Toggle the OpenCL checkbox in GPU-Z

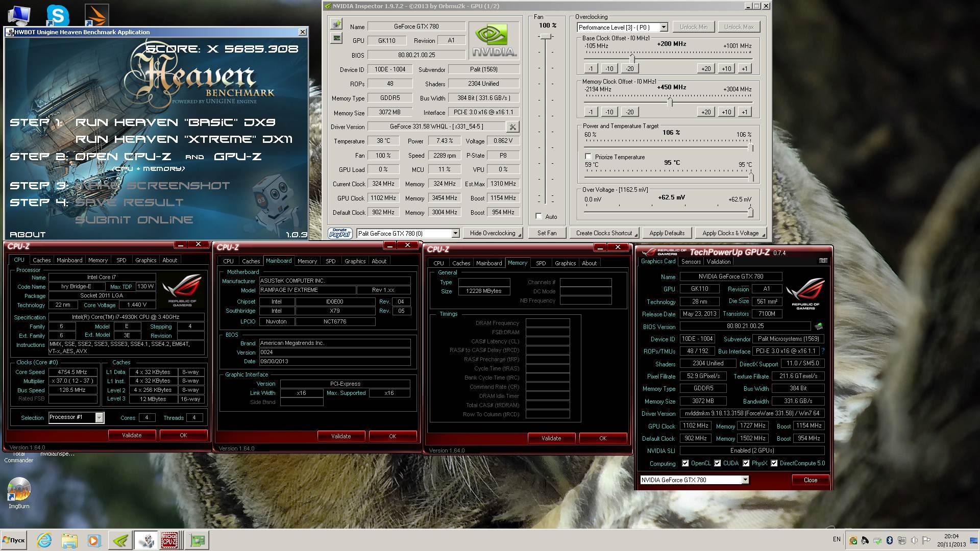tap(685, 463)
